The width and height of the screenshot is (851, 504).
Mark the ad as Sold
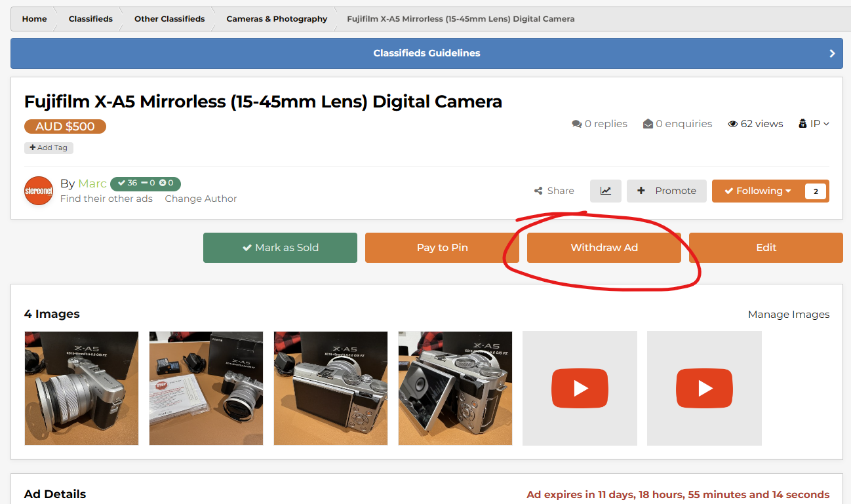(x=280, y=248)
